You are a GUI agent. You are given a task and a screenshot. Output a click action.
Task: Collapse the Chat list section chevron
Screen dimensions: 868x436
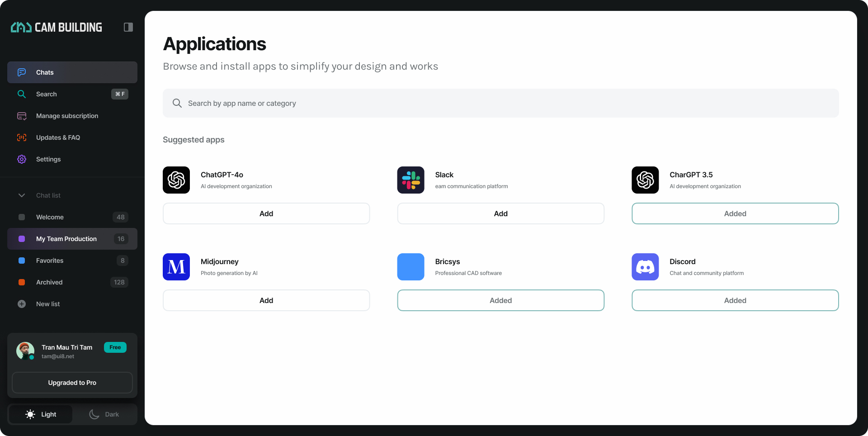(x=22, y=195)
